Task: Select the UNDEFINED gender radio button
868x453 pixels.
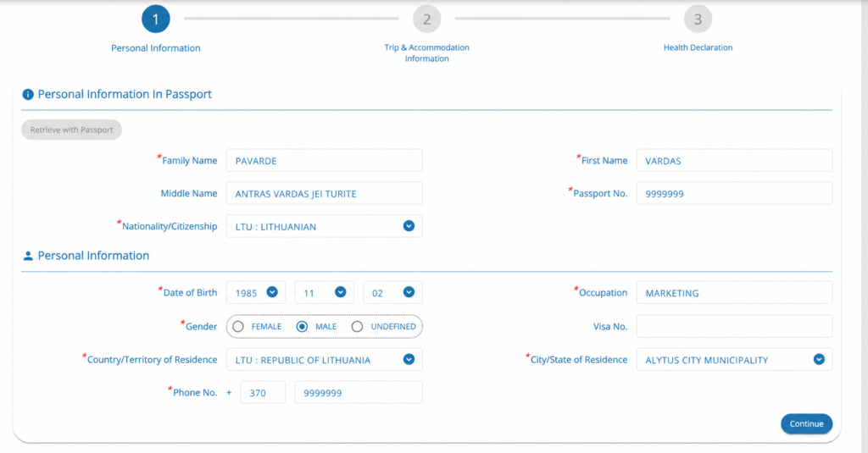Action: 357,327
